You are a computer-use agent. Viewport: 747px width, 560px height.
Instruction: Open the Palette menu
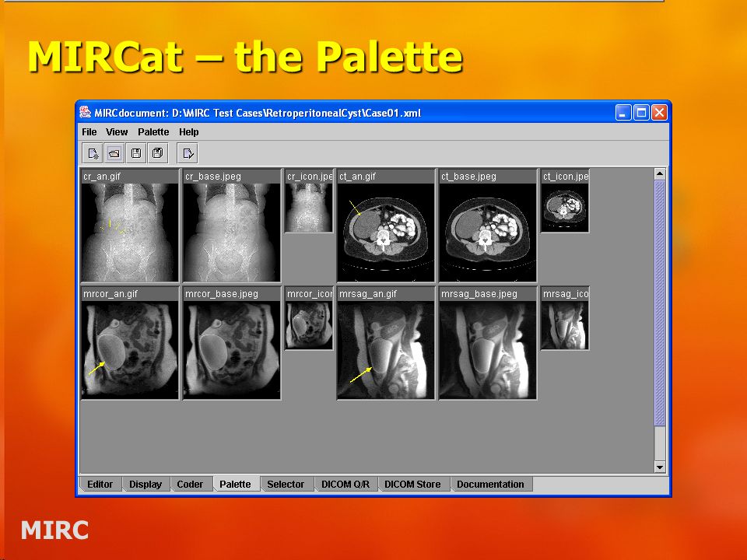tap(153, 132)
